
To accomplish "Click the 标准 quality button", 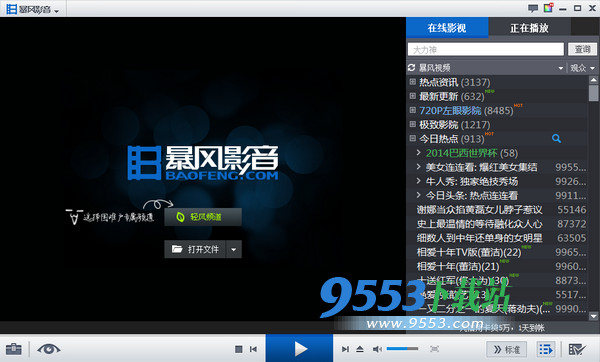I will pos(506,349).
